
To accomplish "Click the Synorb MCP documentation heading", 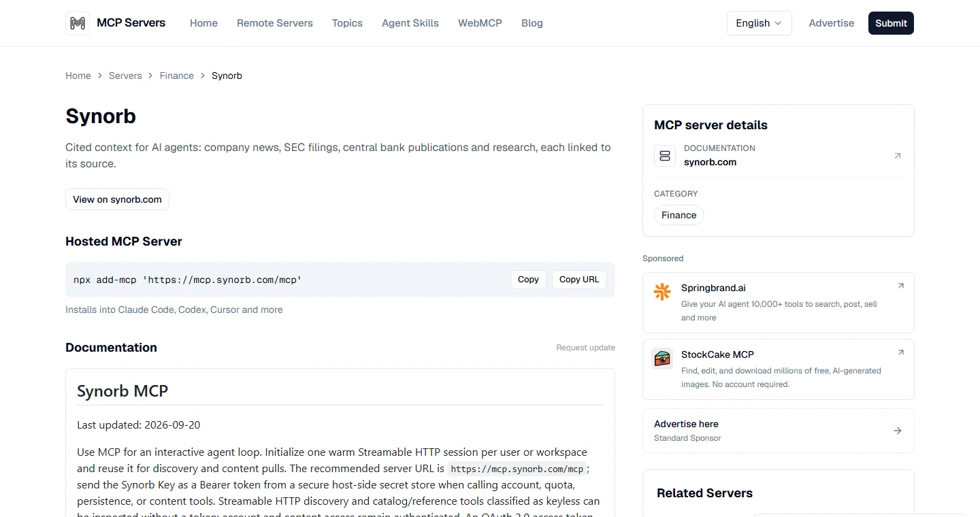I will coord(122,391).
